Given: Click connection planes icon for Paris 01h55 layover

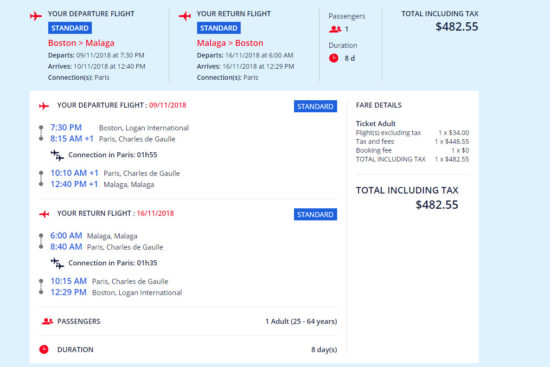Looking at the screenshot, I should tap(57, 155).
